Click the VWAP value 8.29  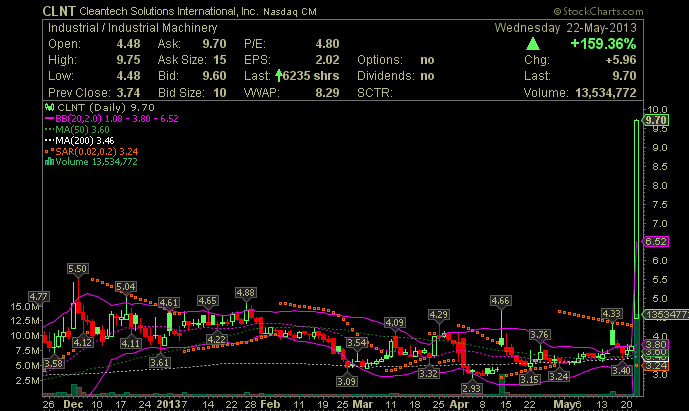pos(327,93)
